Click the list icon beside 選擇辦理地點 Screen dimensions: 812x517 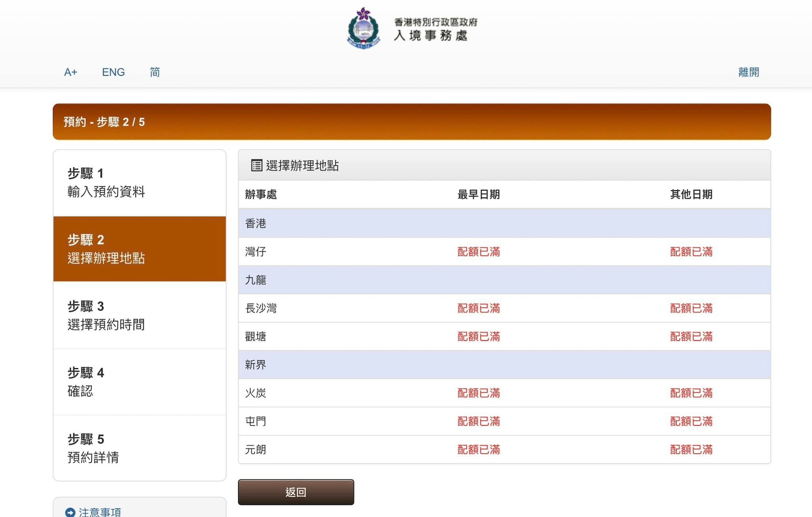(x=256, y=165)
